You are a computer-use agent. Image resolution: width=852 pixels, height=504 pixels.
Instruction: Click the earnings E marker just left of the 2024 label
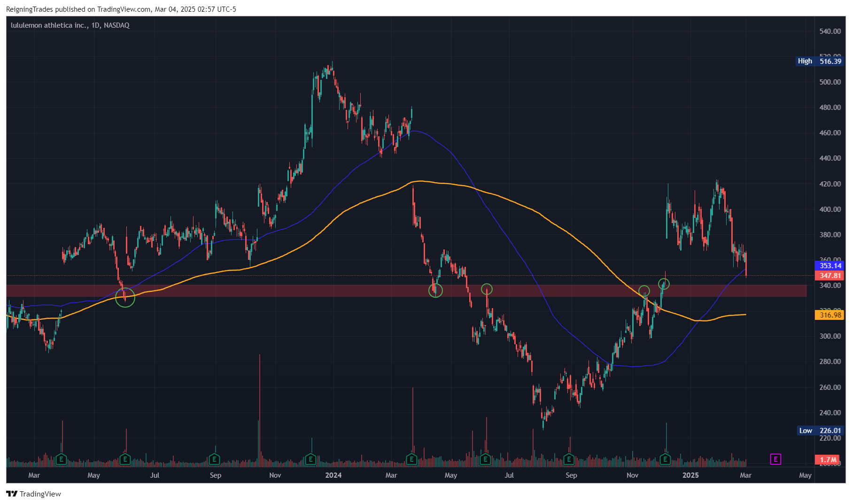pyautogui.click(x=310, y=459)
